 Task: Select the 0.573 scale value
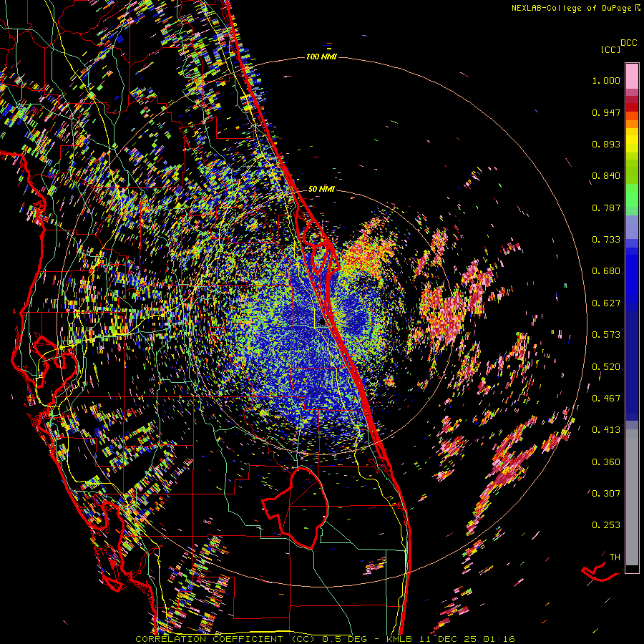click(x=606, y=335)
